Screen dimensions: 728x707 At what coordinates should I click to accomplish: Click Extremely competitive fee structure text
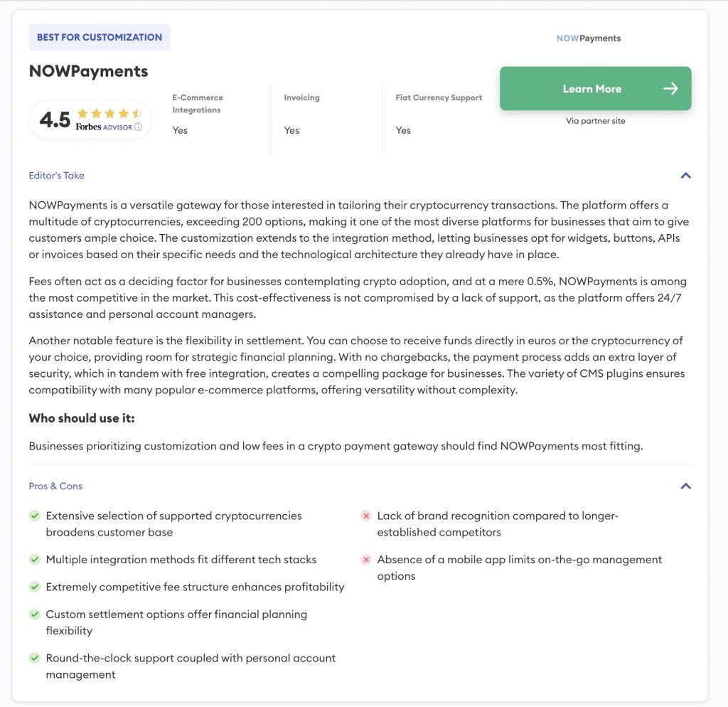[x=195, y=587]
